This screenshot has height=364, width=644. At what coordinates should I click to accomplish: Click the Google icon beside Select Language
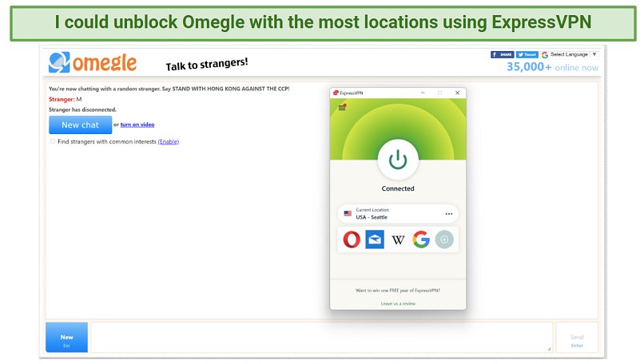point(545,55)
